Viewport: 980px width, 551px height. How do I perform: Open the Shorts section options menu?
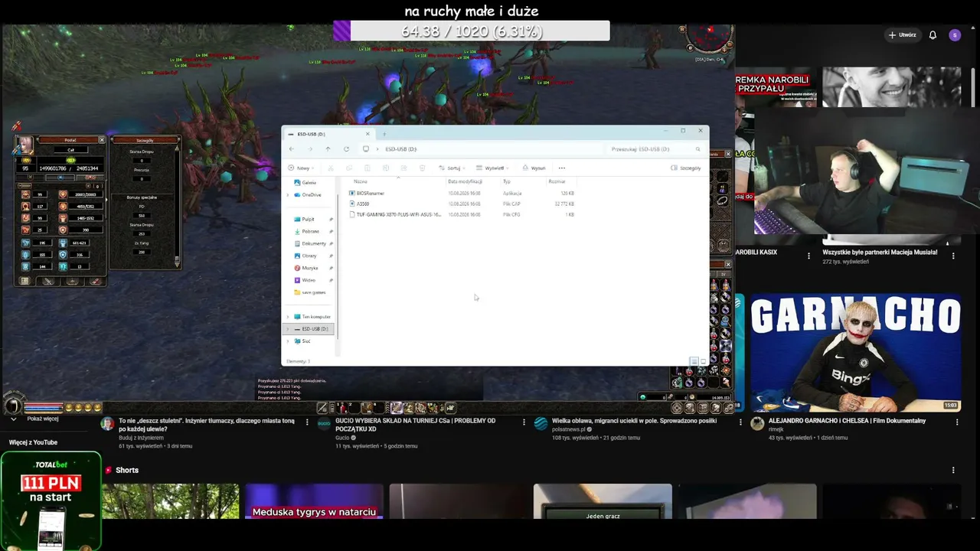click(x=953, y=470)
